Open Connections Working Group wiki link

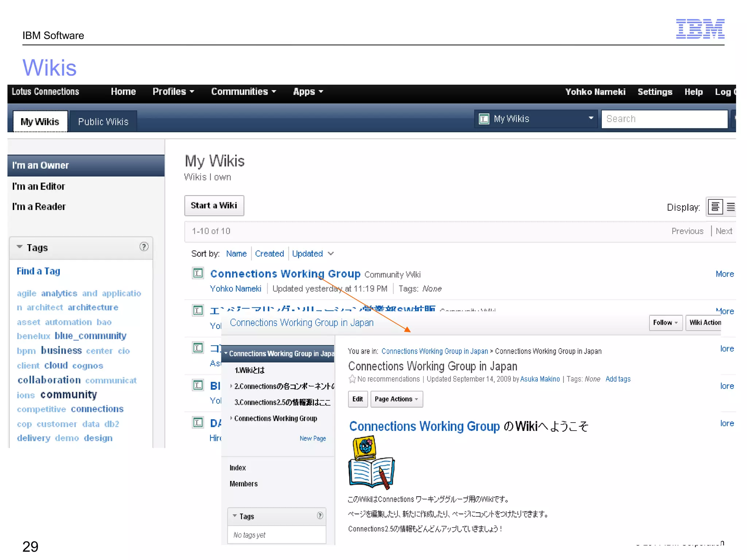pyautogui.click(x=285, y=273)
